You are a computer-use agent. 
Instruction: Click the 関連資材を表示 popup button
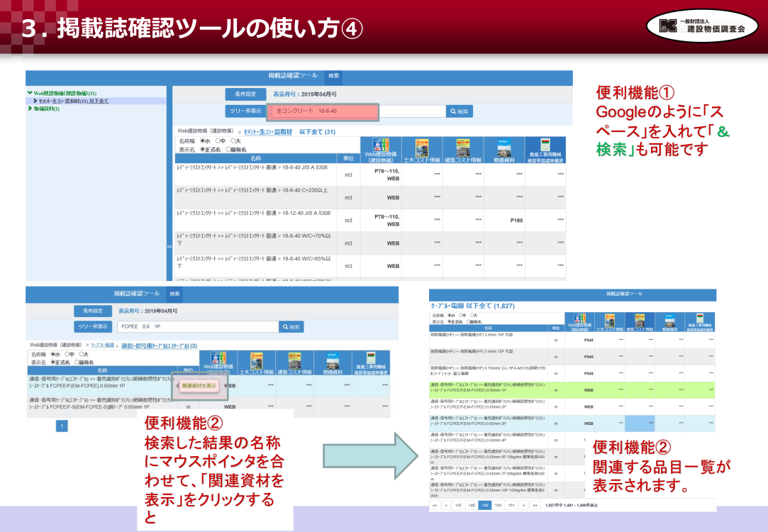click(x=199, y=386)
